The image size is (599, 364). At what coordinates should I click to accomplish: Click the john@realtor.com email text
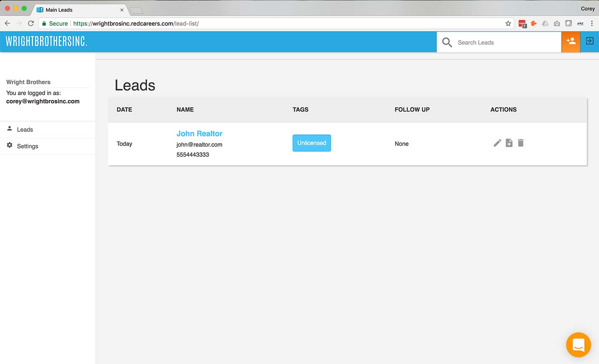pos(199,145)
